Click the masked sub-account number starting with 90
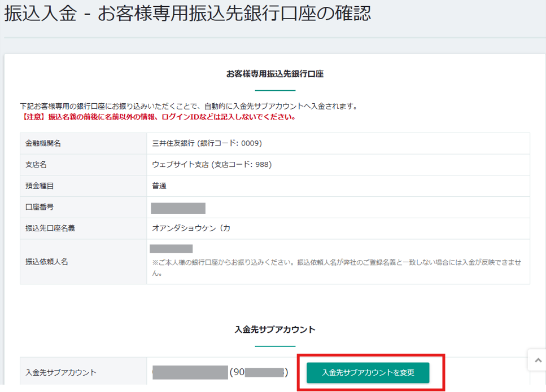 pyautogui.click(x=258, y=373)
